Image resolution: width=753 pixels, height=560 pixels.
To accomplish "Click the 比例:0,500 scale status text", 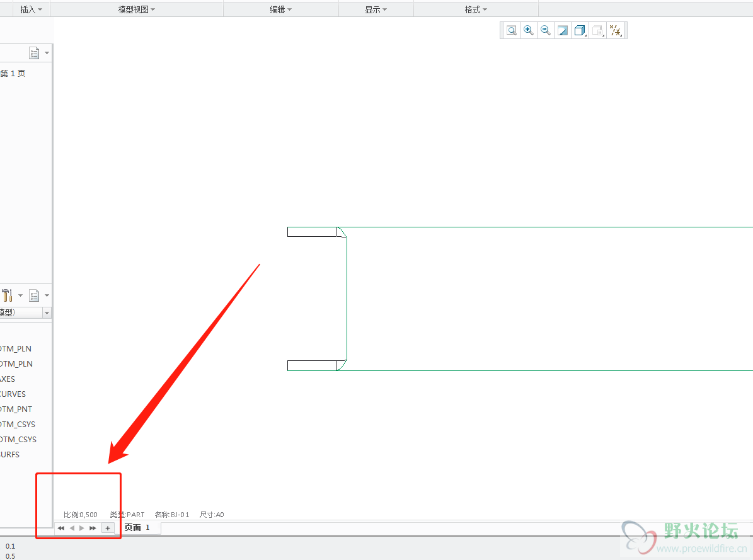I will (81, 515).
